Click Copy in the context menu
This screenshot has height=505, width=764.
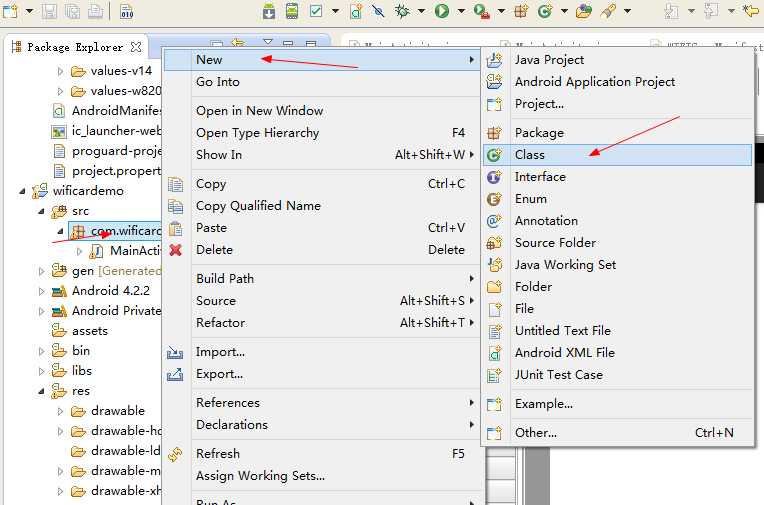pos(322,184)
